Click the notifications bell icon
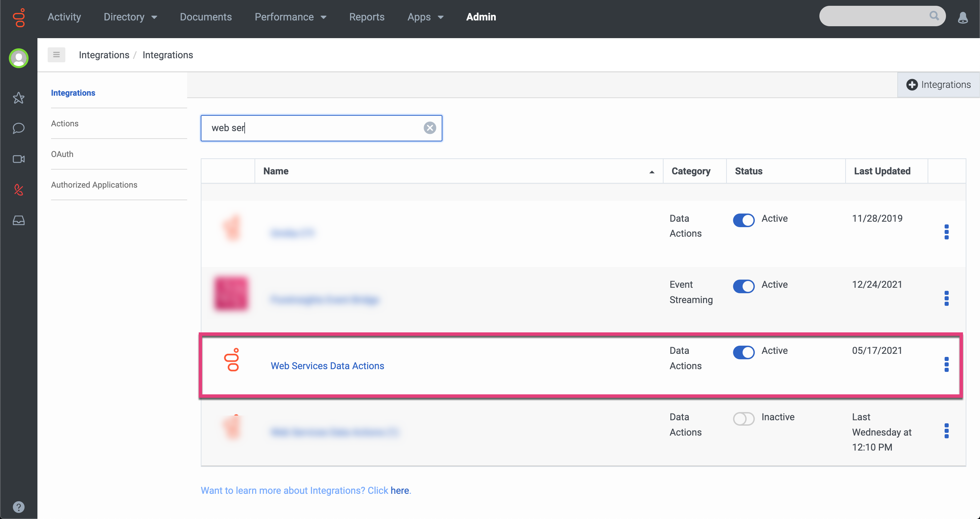This screenshot has height=519, width=980. point(963,17)
